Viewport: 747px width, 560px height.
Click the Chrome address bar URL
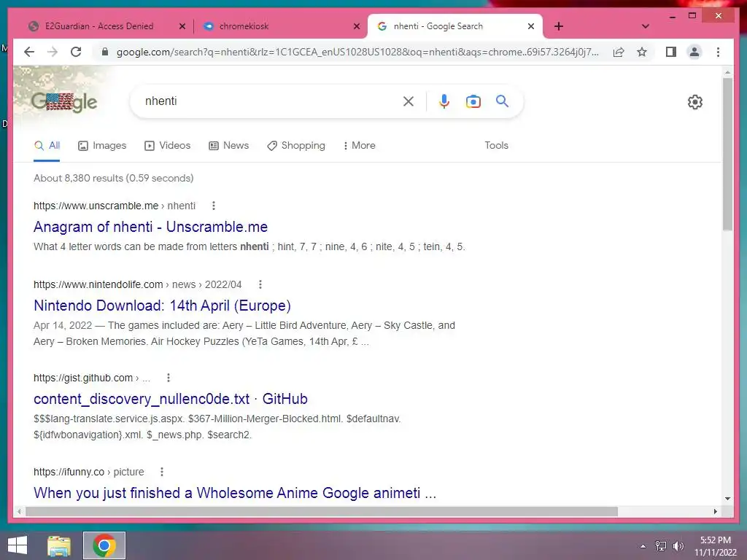tap(357, 52)
